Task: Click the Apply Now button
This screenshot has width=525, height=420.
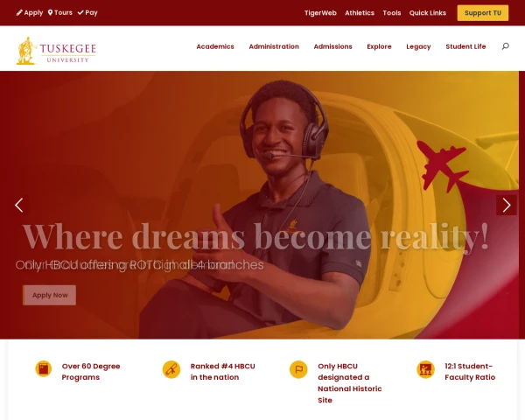Action: 50,295
